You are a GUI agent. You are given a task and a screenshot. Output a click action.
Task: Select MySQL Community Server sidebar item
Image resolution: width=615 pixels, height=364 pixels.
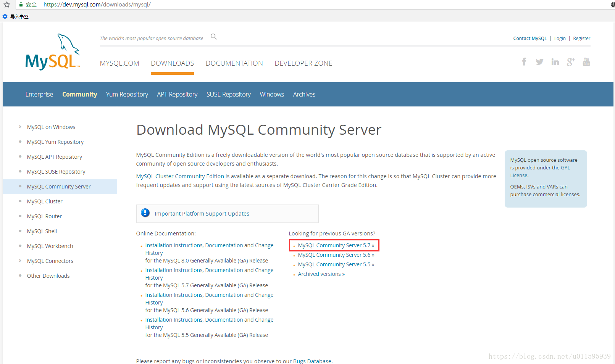click(x=59, y=187)
